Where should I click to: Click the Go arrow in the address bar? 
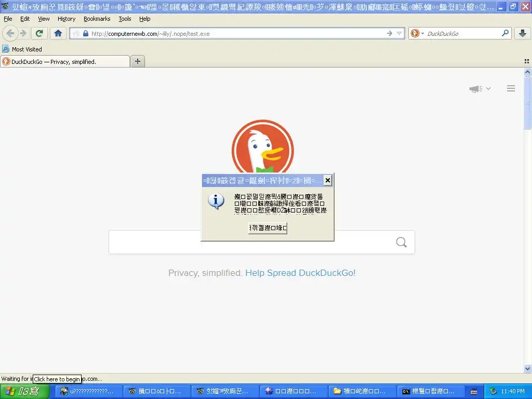(x=390, y=33)
